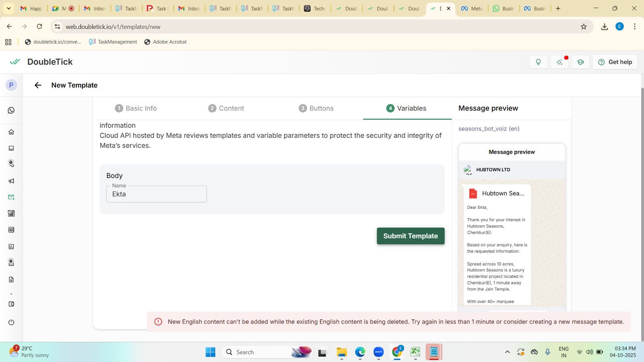
Task: Open the bar chart analytics sidebar icon
Action: coord(11,247)
